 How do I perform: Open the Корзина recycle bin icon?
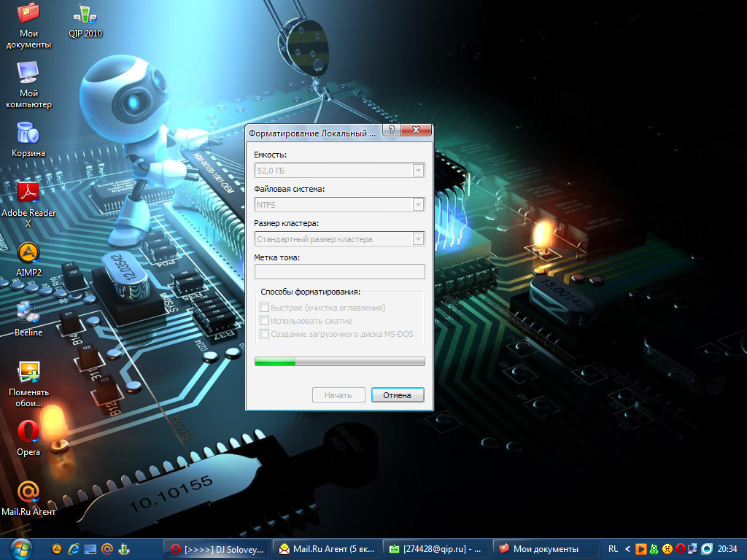click(x=28, y=133)
